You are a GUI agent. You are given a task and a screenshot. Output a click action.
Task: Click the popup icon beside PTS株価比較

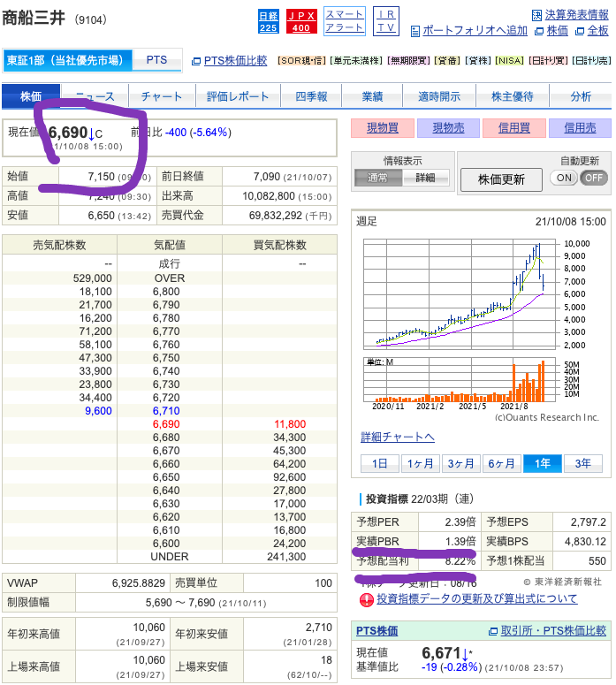tap(196, 62)
